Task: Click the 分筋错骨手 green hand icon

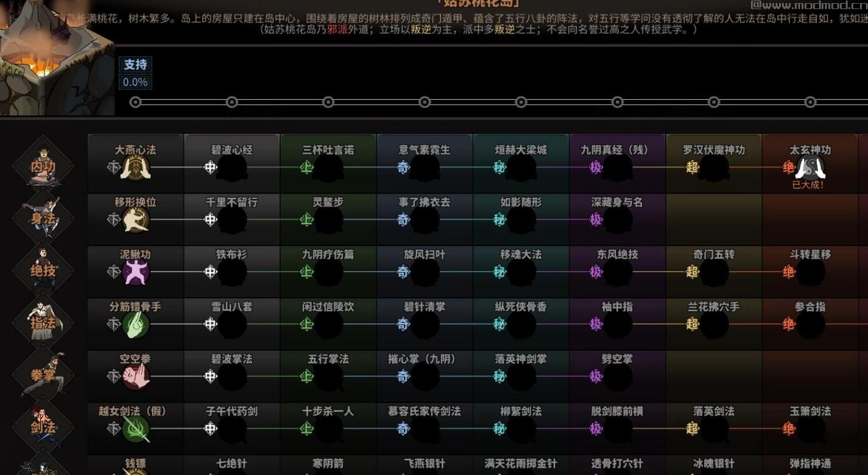Action: (136, 325)
